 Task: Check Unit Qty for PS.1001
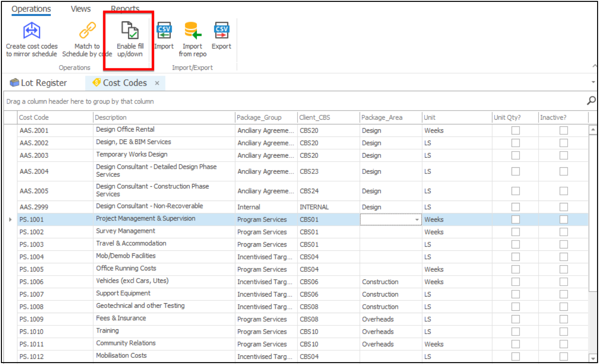[515, 220]
